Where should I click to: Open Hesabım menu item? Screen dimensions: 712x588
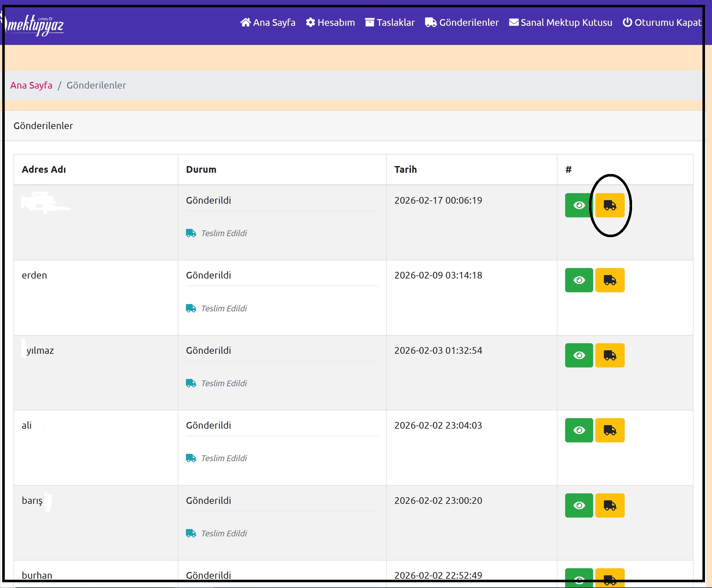coord(330,22)
